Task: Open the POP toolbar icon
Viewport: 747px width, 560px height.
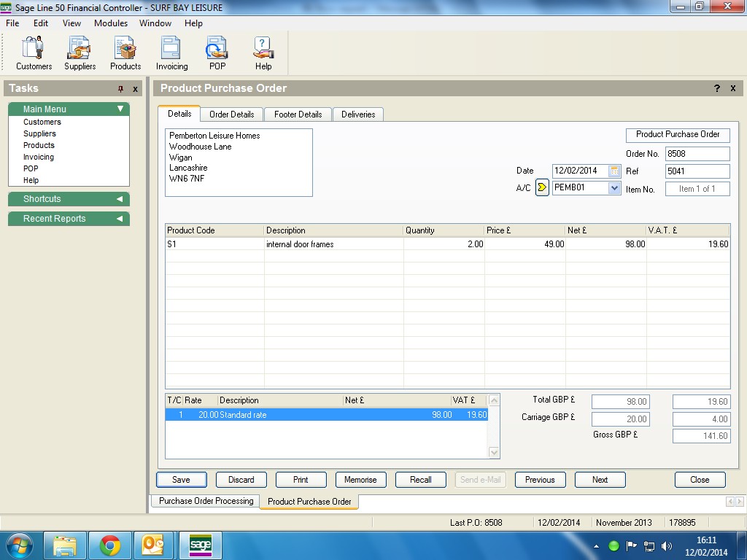Action: point(217,53)
